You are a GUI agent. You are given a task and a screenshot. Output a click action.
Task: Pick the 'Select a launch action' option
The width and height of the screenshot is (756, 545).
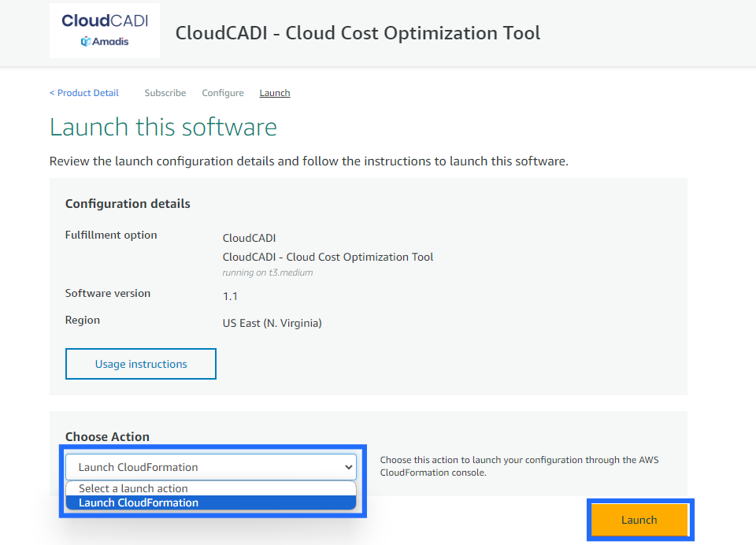[x=133, y=488]
